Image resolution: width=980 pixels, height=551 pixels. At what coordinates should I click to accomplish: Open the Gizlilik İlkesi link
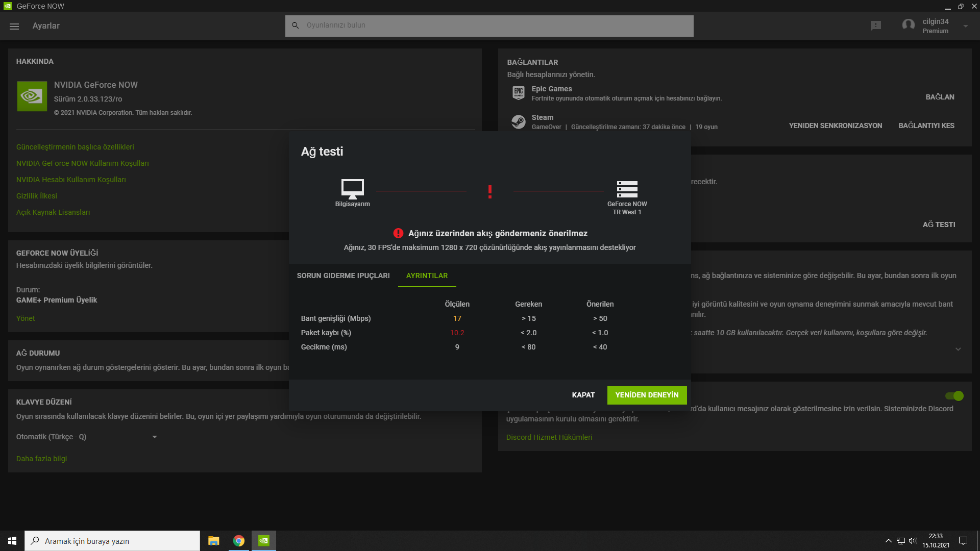pos(37,196)
